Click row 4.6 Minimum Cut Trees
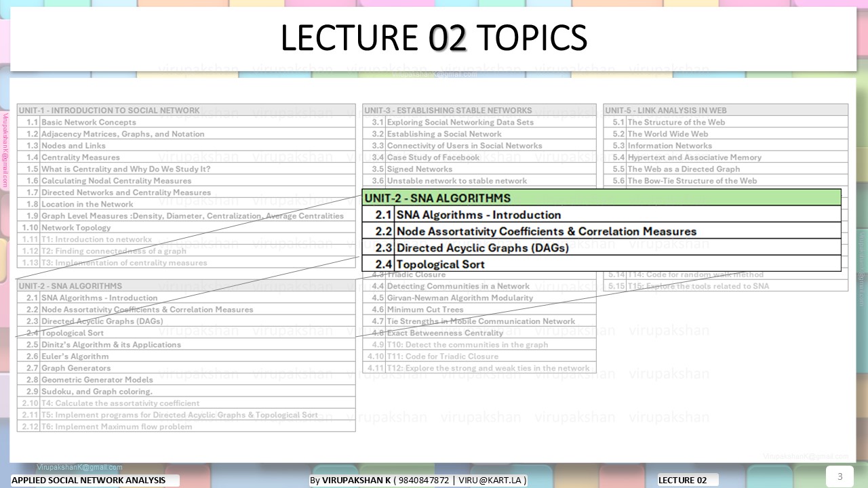This screenshot has width=868, height=488. pyautogui.click(x=479, y=310)
